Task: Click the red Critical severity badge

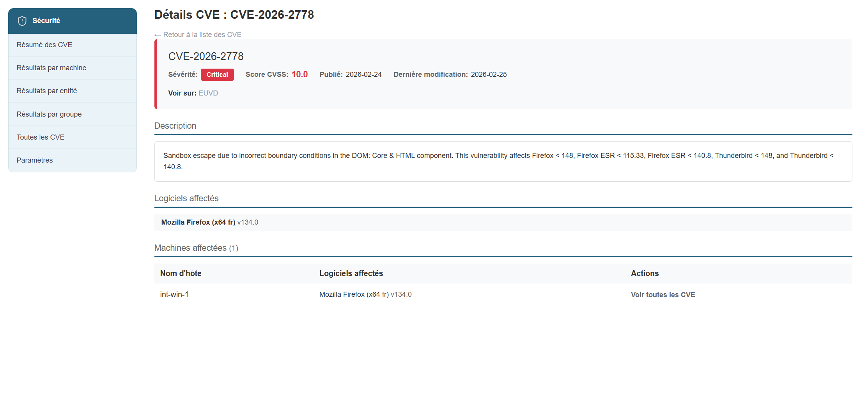Action: click(217, 74)
